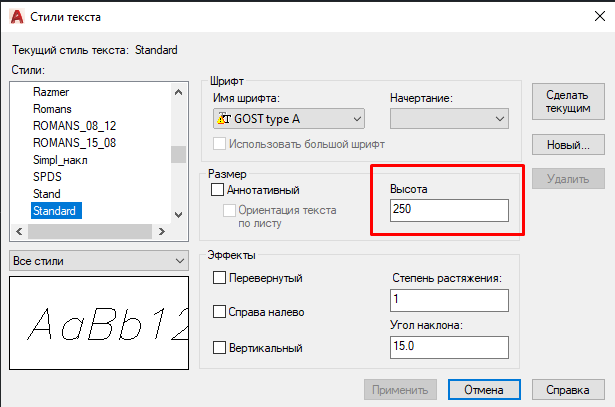Check the Вертикальный effect option
This screenshot has width=615, height=407.
pos(221,347)
